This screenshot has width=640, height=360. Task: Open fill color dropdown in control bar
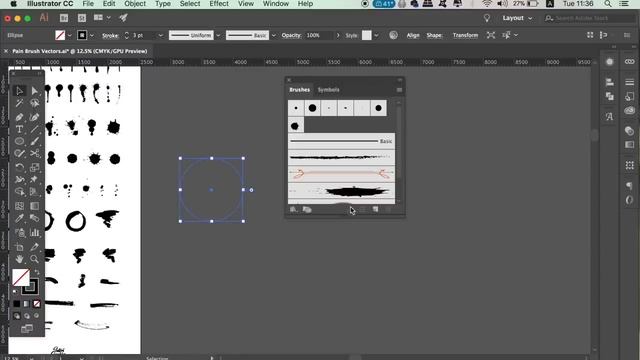pos(69,36)
